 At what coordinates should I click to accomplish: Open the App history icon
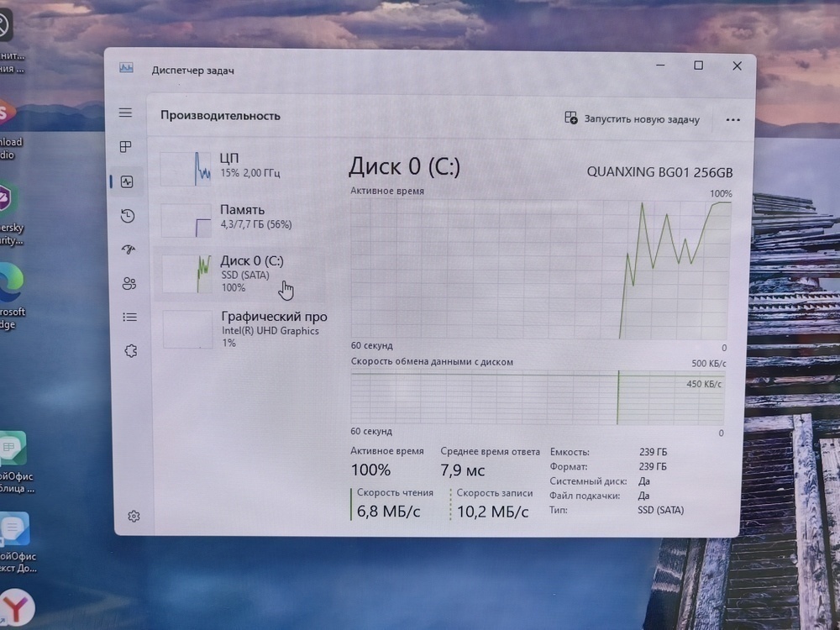pos(127,216)
